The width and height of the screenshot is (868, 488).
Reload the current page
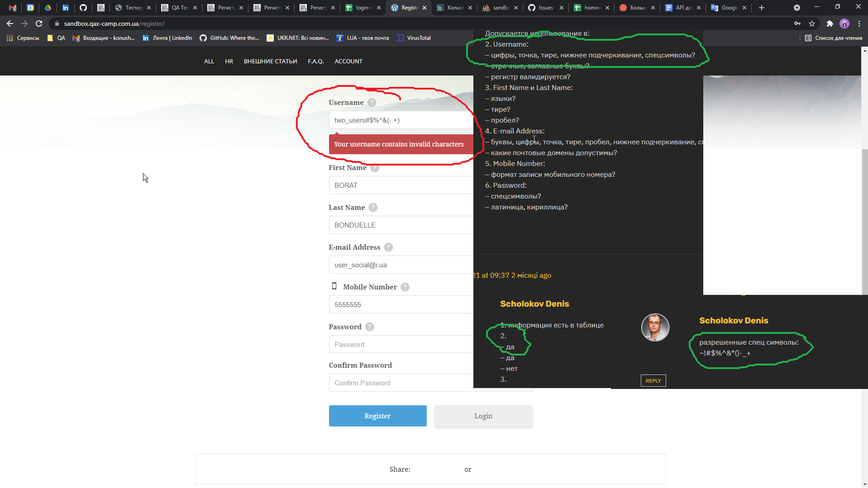(39, 24)
